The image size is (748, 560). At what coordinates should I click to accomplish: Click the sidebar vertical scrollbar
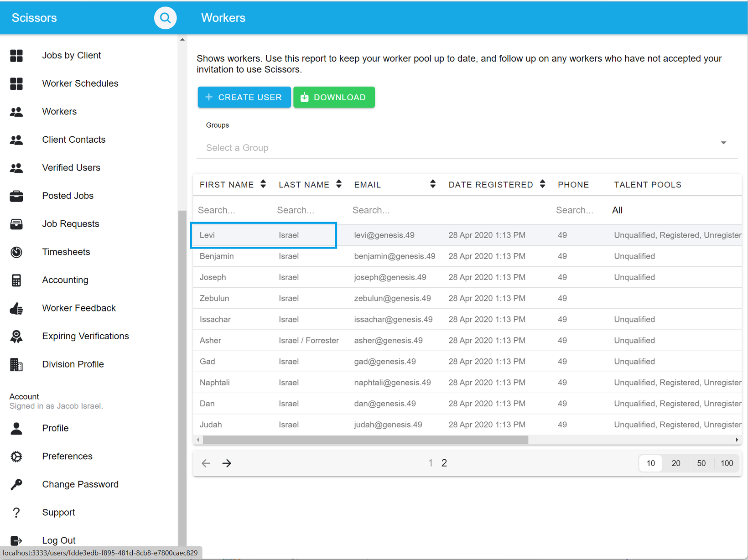tap(182, 379)
